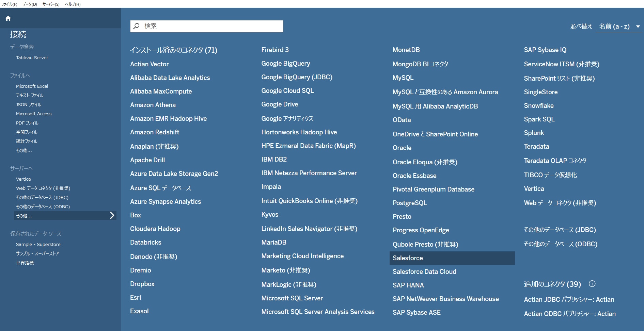Open the サーバー(S) menu
This screenshot has height=331, width=644.
pos(51,4)
